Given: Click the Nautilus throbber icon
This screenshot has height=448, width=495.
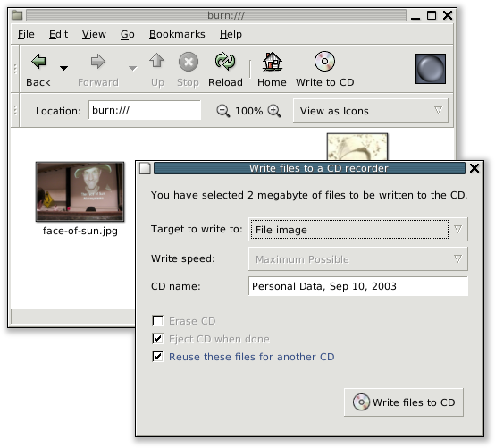Looking at the screenshot, I should (431, 69).
